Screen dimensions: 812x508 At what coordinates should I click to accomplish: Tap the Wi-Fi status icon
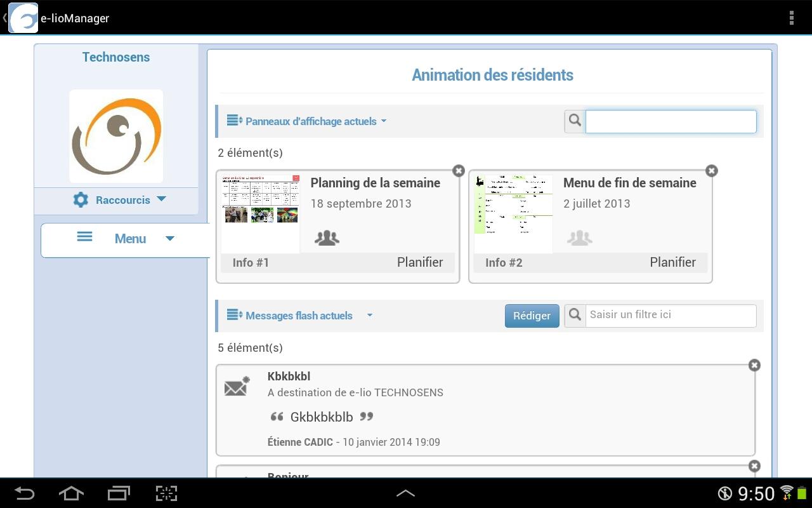point(787,492)
